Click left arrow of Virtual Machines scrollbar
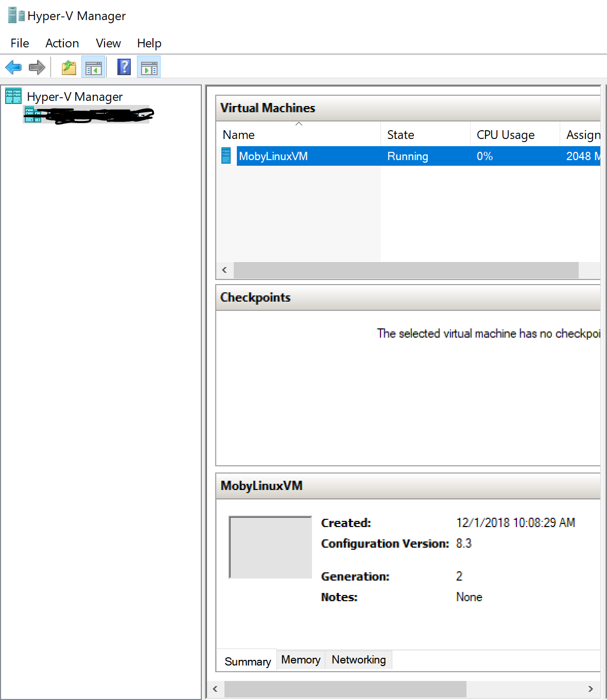The height and width of the screenshot is (700, 607). coord(224,270)
